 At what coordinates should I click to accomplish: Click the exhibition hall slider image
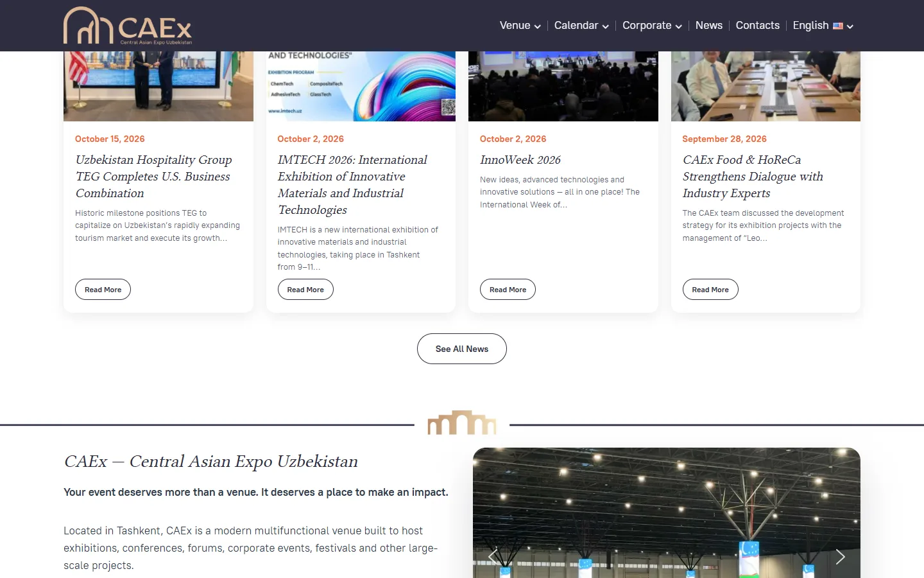tap(667, 513)
